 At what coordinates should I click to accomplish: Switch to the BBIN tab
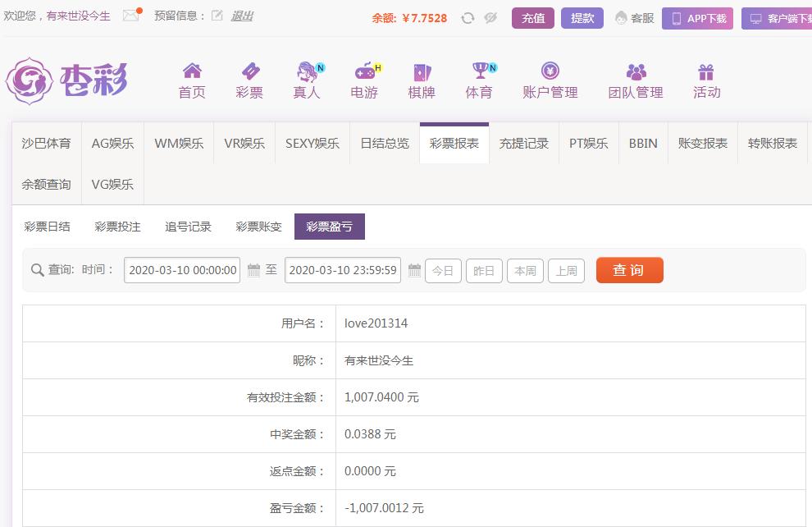point(643,143)
